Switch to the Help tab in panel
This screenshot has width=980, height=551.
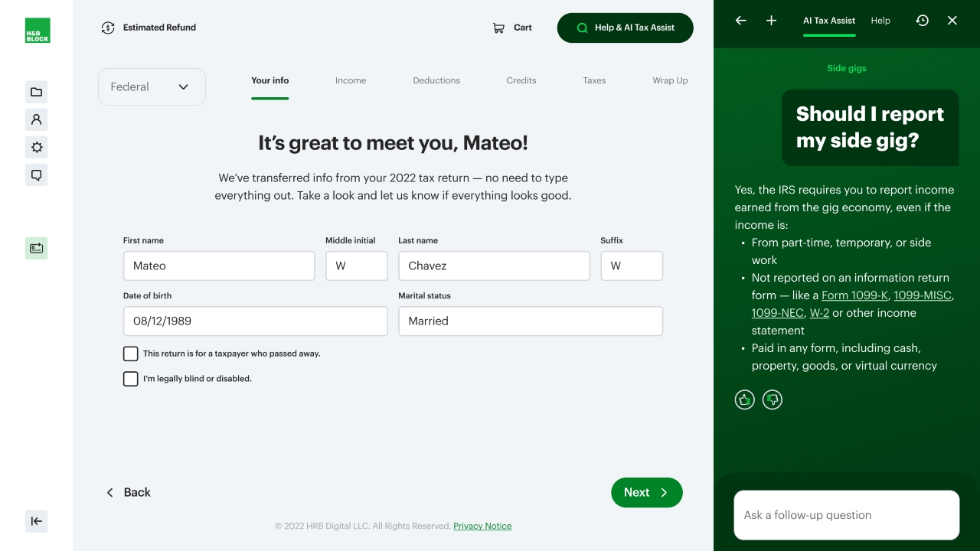tap(880, 21)
